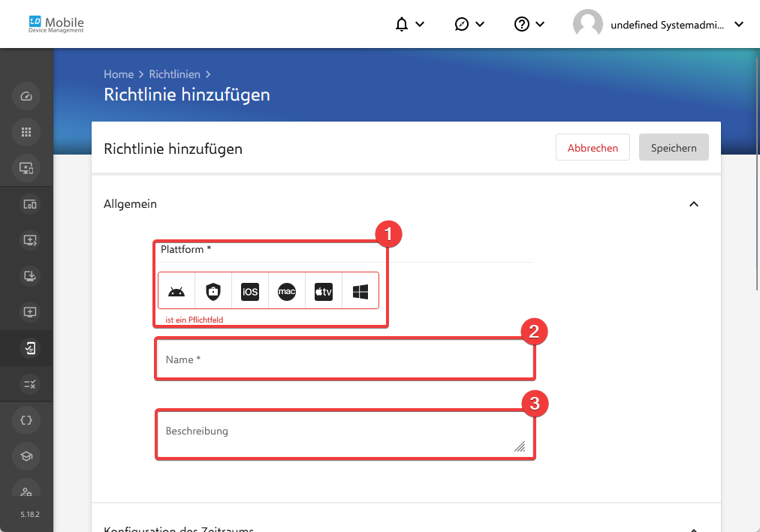760x532 pixels.
Task: Open the apps grid icon in sidebar
Action: click(26, 132)
